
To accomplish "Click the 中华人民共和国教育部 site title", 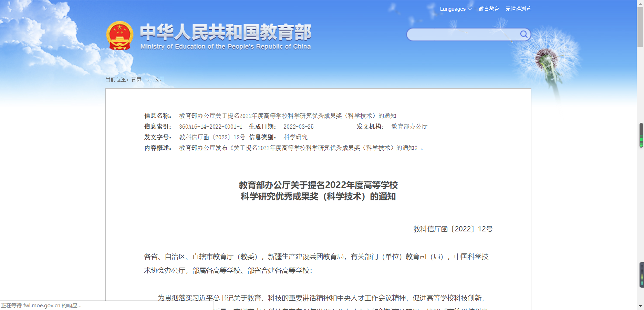I will coord(226,32).
